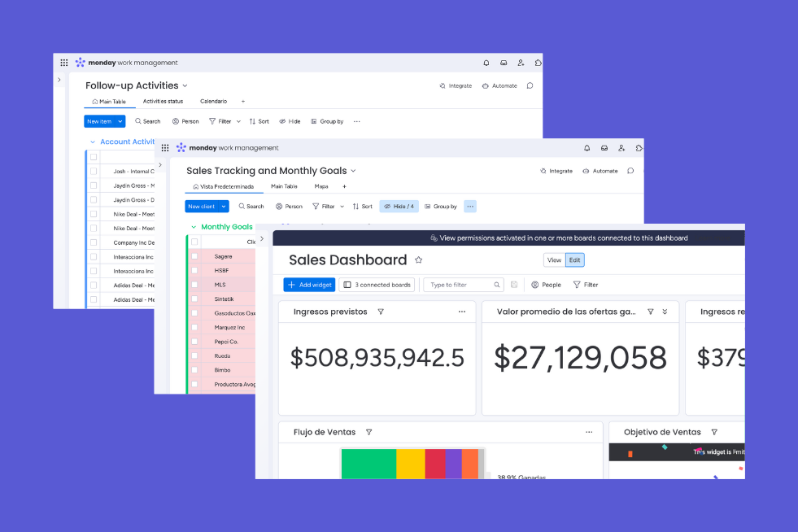
Task: Click monday logo in Follow-up Activities window
Action: coord(81,63)
